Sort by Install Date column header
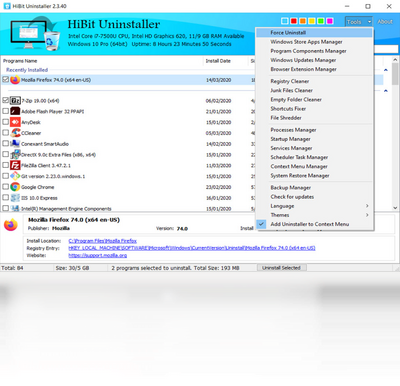The image size is (400, 386). [226, 61]
